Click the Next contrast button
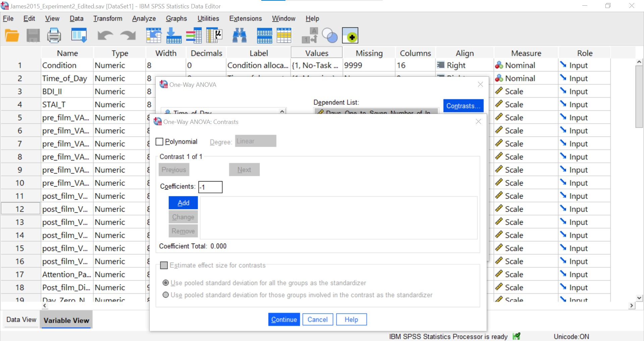The image size is (644, 341). [x=244, y=169]
